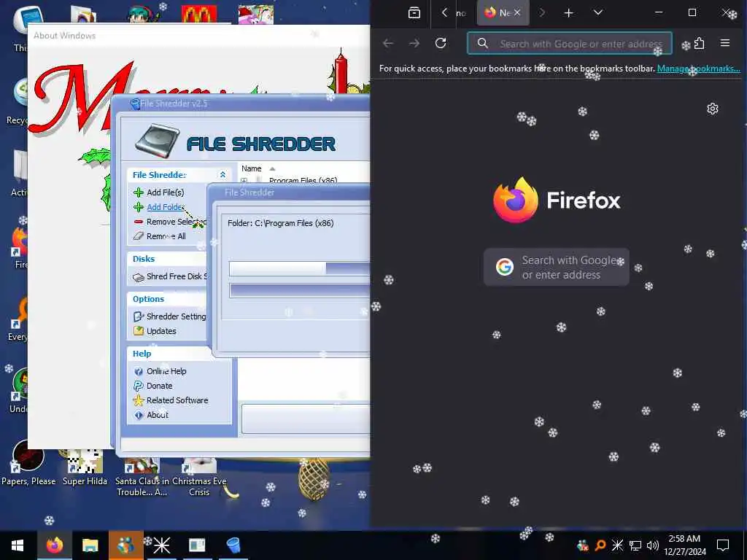Image resolution: width=747 pixels, height=560 pixels.
Task: Open a new Firefox tab
Action: click(568, 13)
